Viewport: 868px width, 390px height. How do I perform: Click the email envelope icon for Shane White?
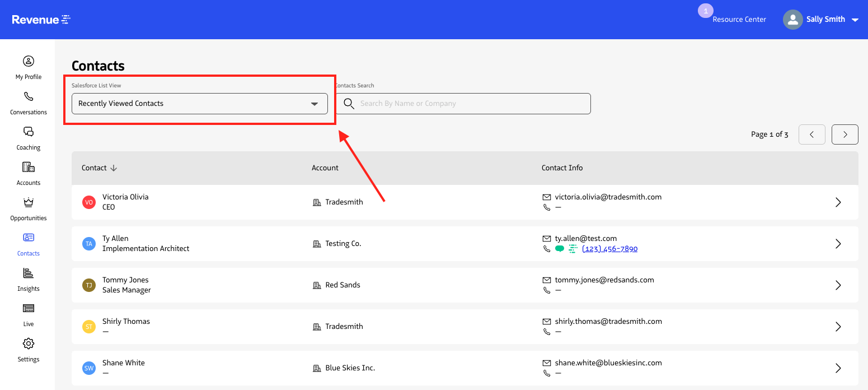(546, 363)
